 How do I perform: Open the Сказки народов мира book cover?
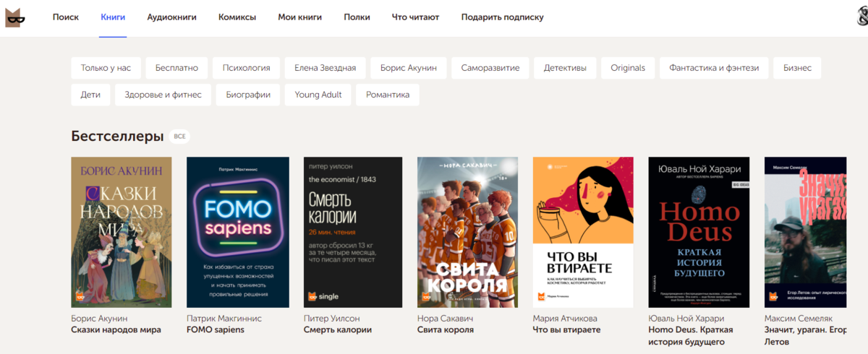pos(122,233)
